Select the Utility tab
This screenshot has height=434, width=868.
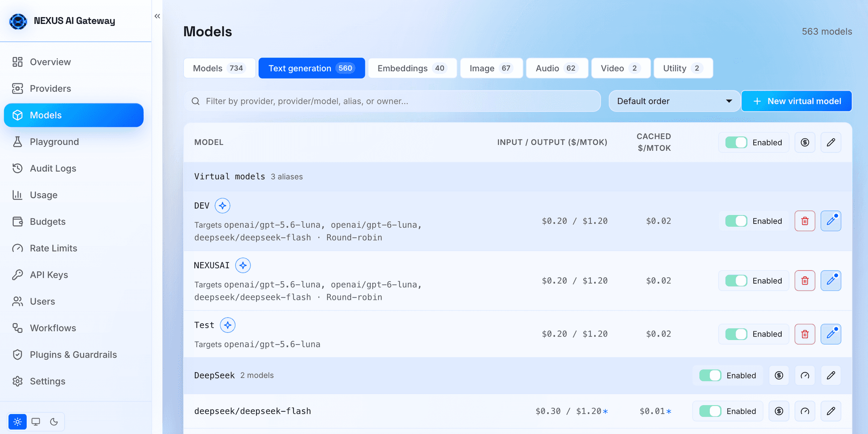683,68
